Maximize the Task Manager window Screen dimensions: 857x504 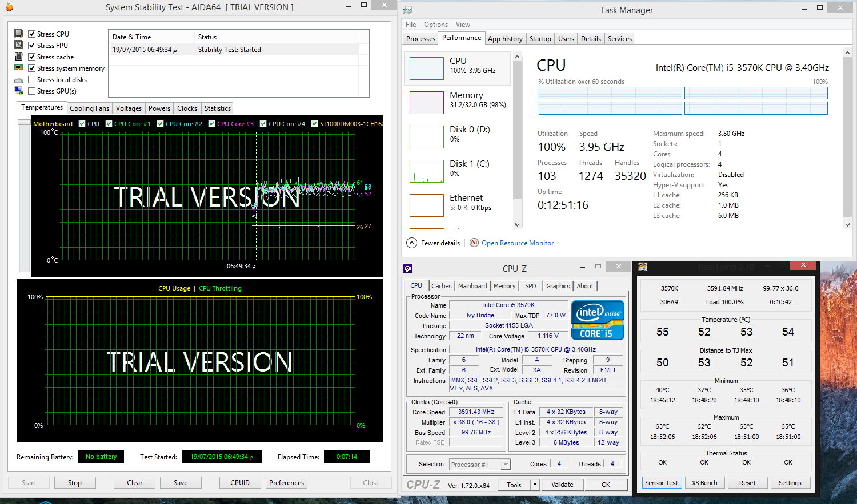820,8
